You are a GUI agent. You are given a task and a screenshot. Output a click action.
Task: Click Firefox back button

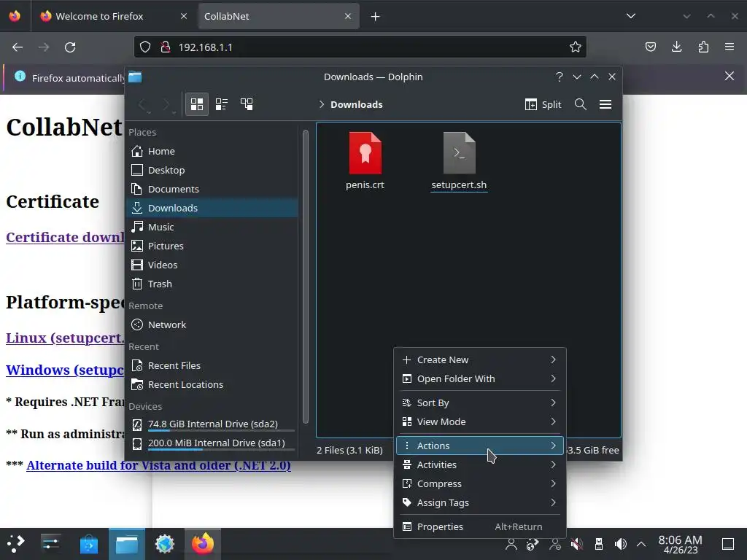tap(18, 47)
